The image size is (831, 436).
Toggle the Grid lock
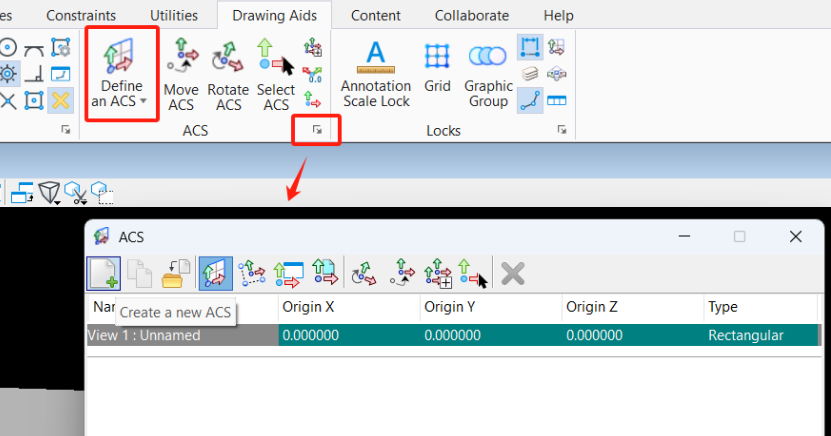pos(437,68)
